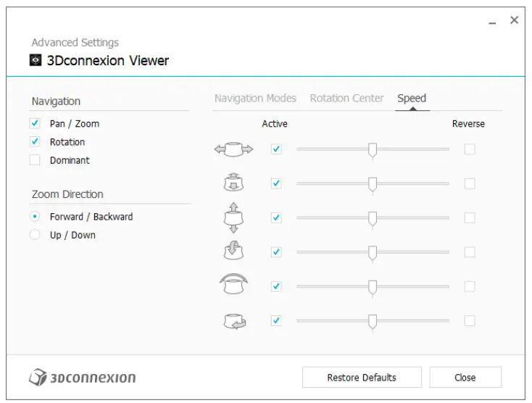Image resolution: width=532 pixels, height=403 pixels.
Task: Click the spin rotation motion icon
Action: point(233,320)
